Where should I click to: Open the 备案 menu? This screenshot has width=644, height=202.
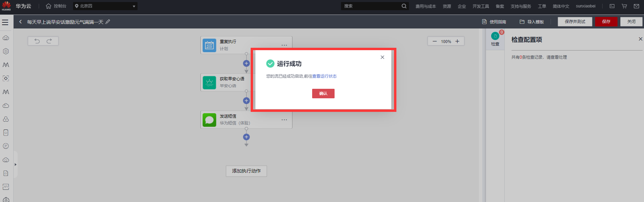500,6
